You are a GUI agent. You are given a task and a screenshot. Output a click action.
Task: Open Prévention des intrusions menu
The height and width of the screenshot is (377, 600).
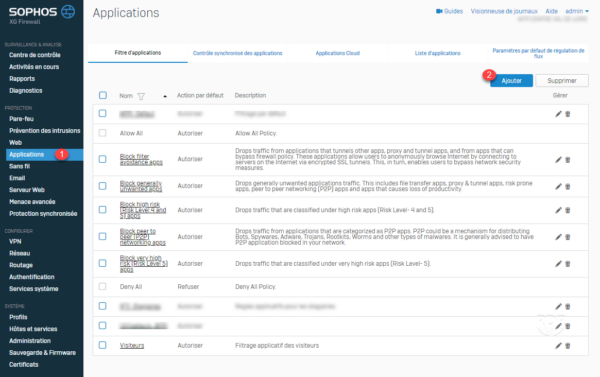click(x=45, y=131)
